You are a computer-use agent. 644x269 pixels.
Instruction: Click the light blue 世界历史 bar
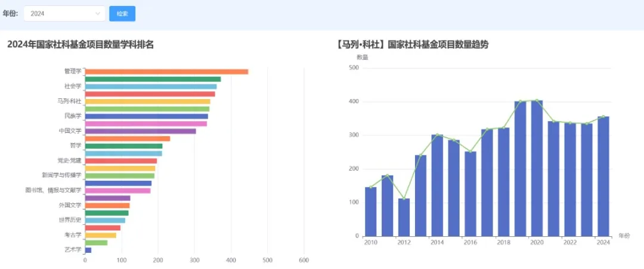(105, 220)
